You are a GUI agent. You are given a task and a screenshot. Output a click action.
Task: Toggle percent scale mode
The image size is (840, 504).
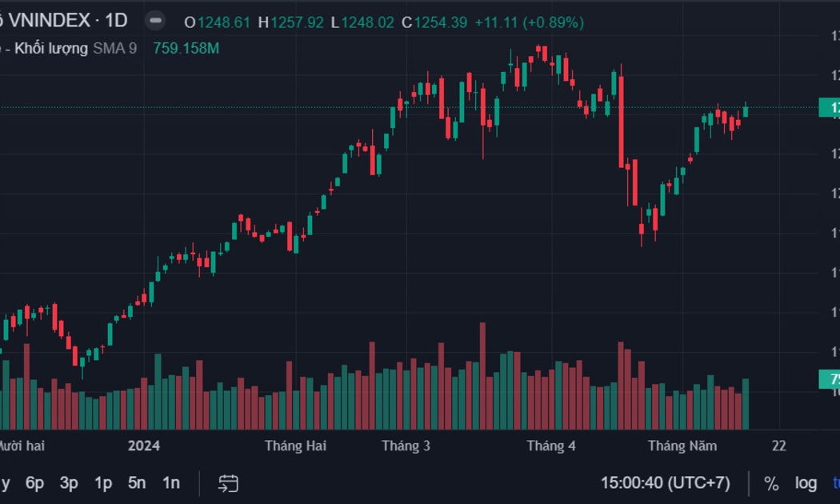771,483
